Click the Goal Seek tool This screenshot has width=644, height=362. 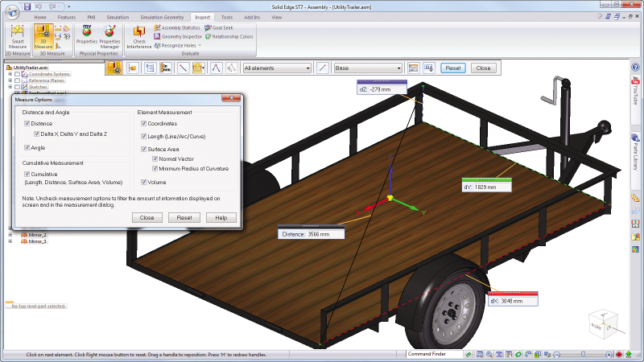click(218, 27)
